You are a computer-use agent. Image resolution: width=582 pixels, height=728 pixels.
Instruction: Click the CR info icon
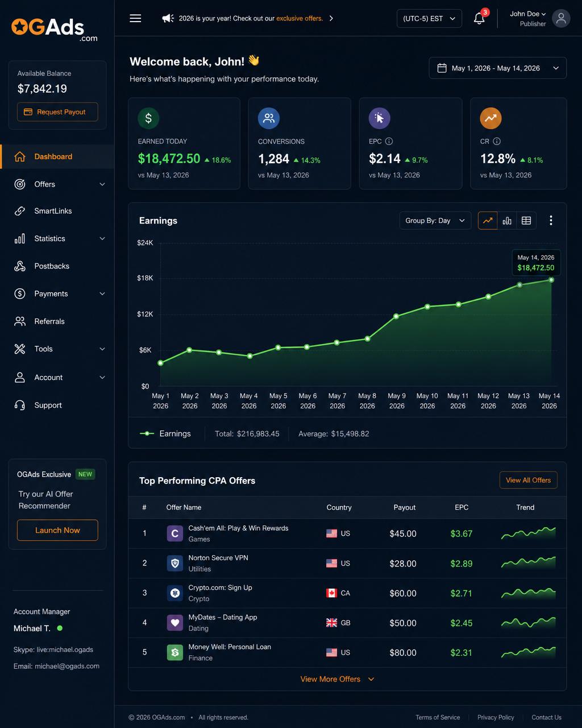click(x=497, y=141)
